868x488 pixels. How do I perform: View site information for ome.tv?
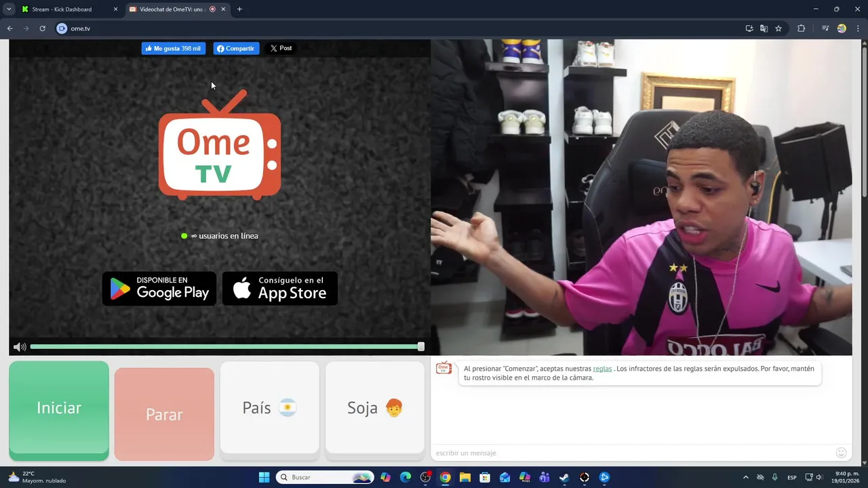(62, 28)
